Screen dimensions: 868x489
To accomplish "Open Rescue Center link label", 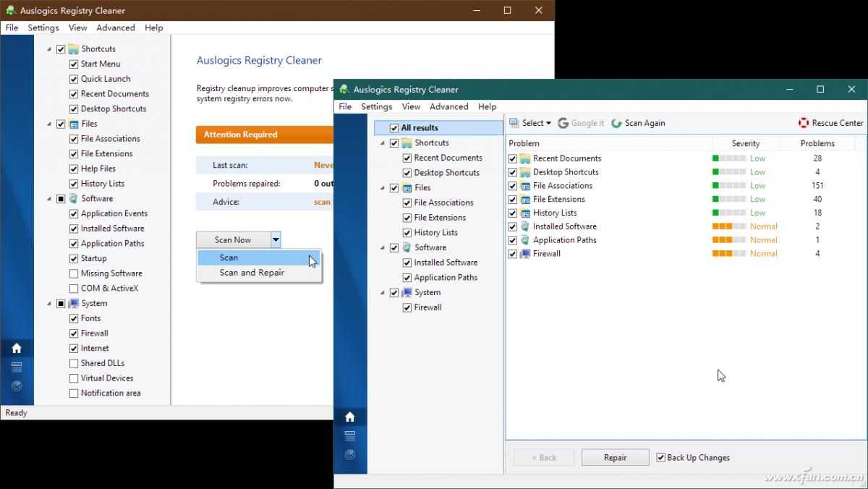I will pos(838,123).
